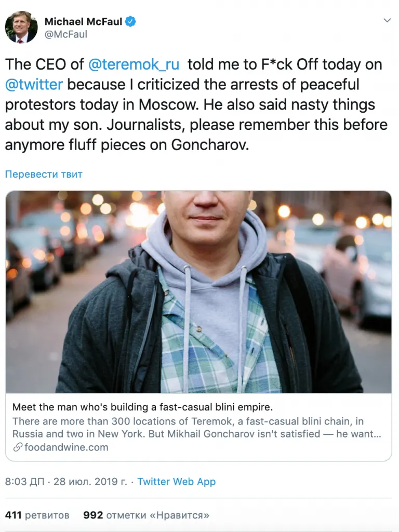Open the @teremok_ru mention

pos(134,64)
